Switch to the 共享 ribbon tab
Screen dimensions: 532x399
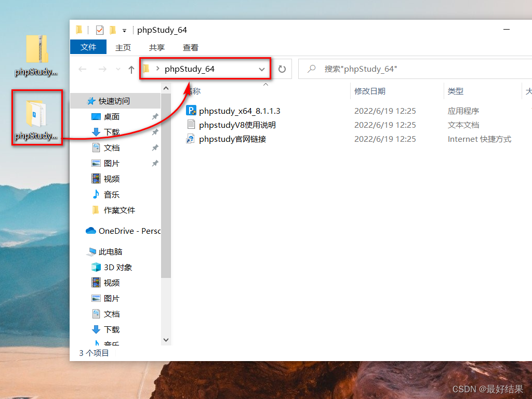[157, 47]
